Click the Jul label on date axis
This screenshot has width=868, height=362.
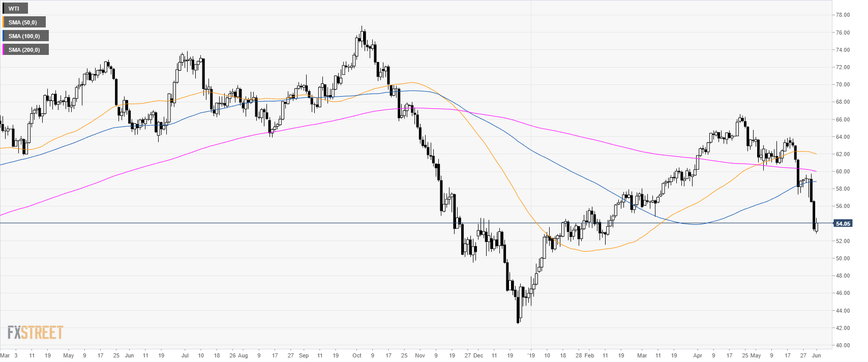click(x=185, y=355)
